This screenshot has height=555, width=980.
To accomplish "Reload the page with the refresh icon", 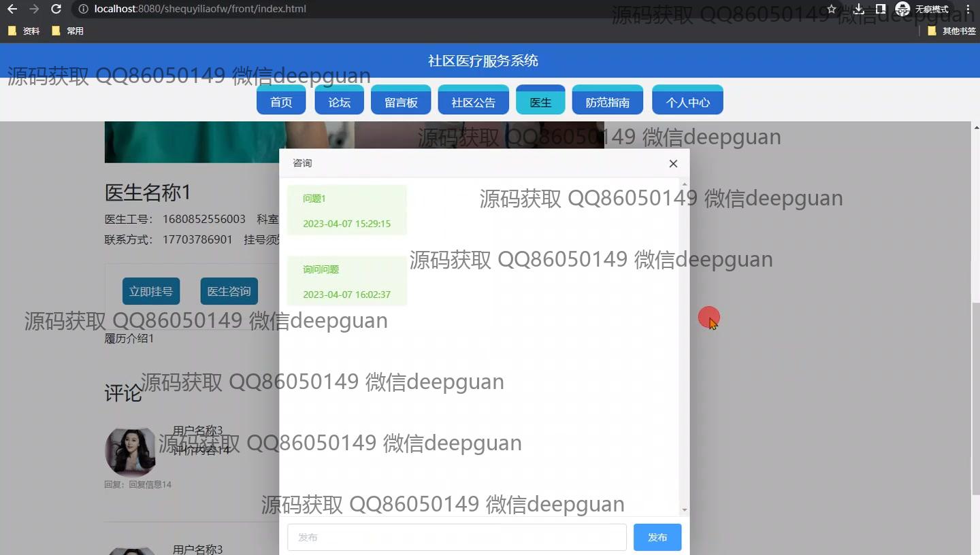I will click(56, 10).
